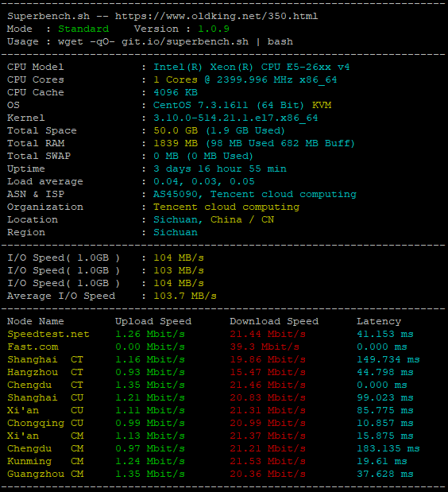Click the Location Sichuan, China value
Screen dimensions: 448x492
click(x=214, y=219)
